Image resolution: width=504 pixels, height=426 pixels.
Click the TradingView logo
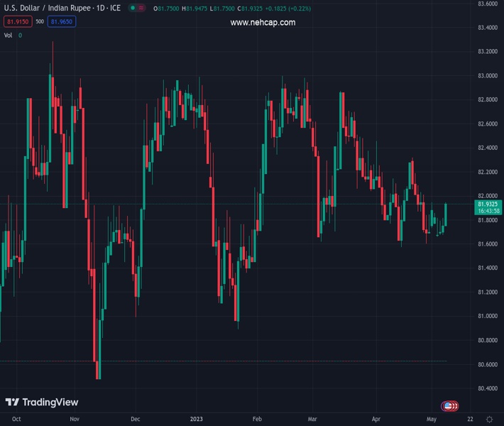point(42,403)
